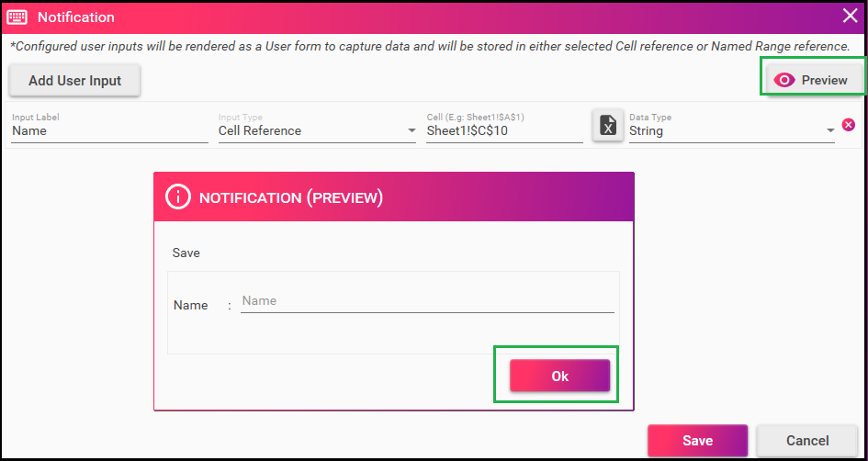Viewport: 868px width, 461px height.
Task: Open the Excel cell picker icon
Action: 608,125
